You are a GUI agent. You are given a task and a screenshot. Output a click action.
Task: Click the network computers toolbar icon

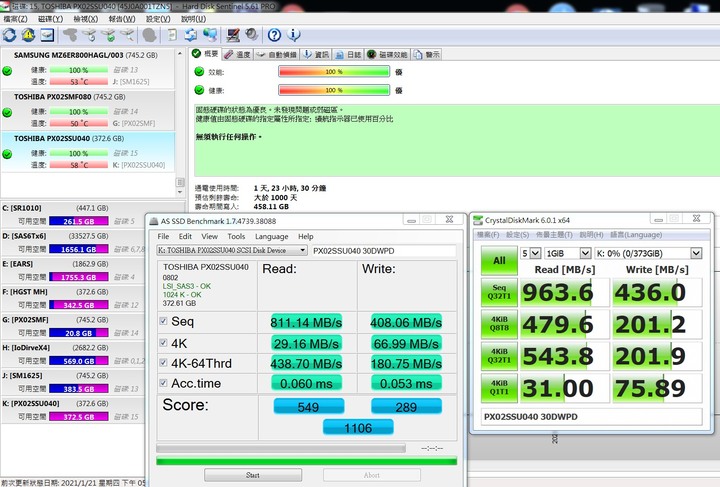[x=210, y=35]
